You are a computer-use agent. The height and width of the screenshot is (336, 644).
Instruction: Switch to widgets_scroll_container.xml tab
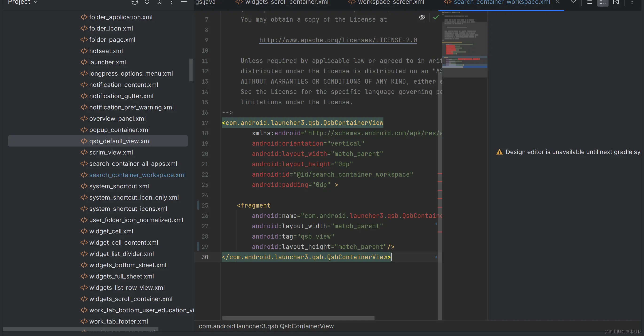click(x=282, y=3)
